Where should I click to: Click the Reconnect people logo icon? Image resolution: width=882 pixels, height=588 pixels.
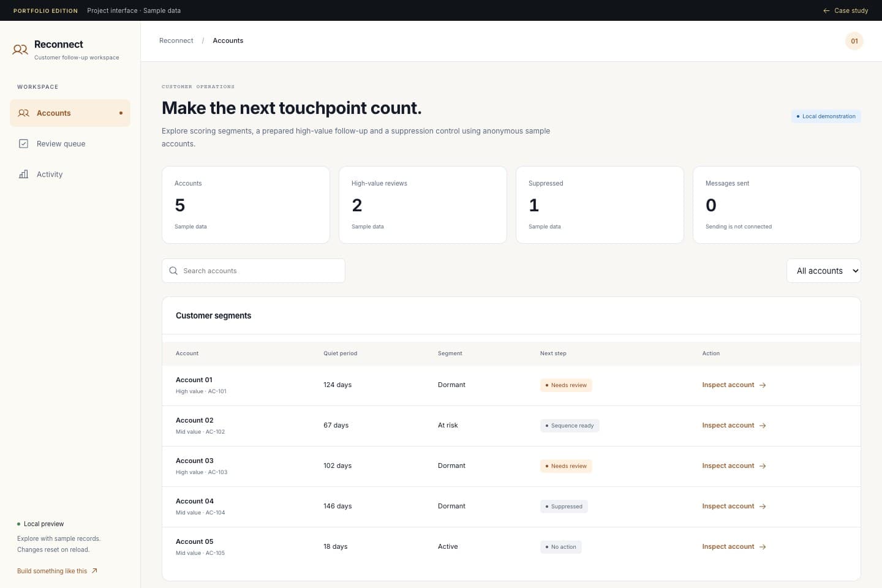(20, 50)
